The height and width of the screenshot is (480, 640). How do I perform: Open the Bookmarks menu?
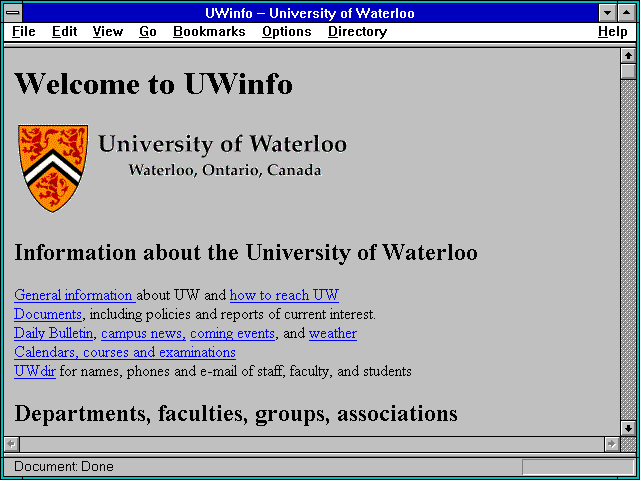point(209,32)
